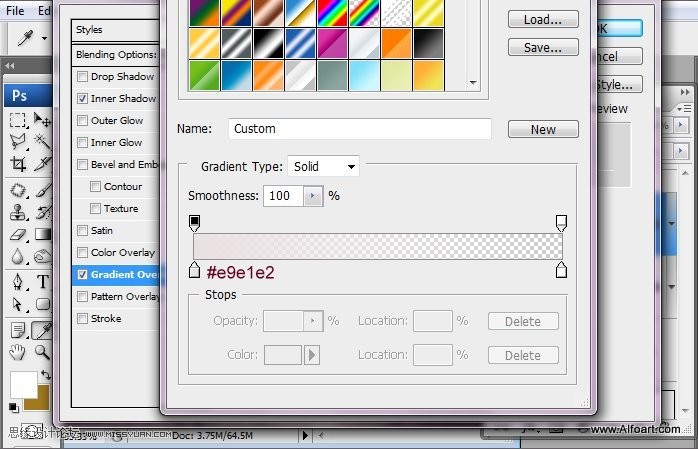Collapse the toolbox with double-arrow icon
Viewport: 698px width, 449px height.
tap(10, 66)
